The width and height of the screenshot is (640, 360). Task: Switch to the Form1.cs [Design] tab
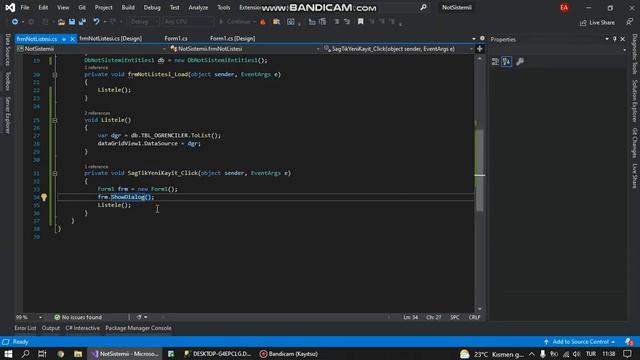tap(232, 38)
